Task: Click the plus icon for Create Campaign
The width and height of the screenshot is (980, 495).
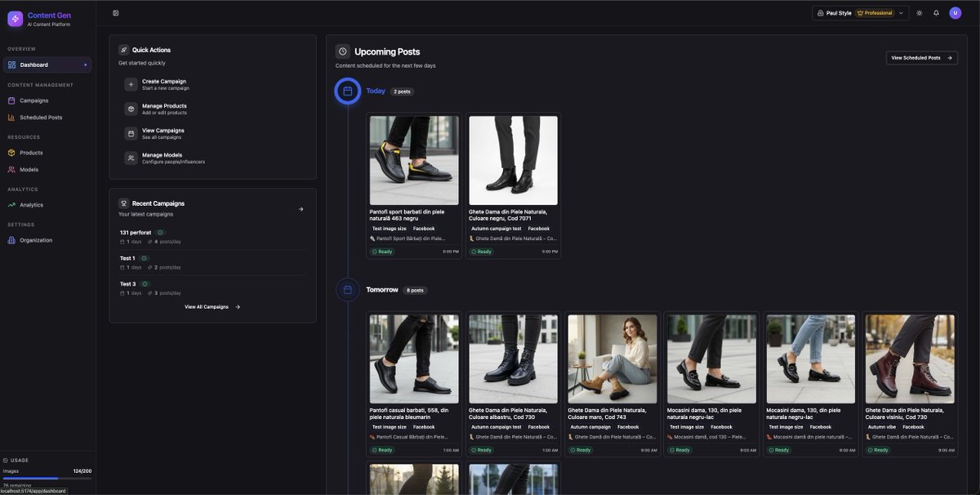Action: pyautogui.click(x=131, y=84)
